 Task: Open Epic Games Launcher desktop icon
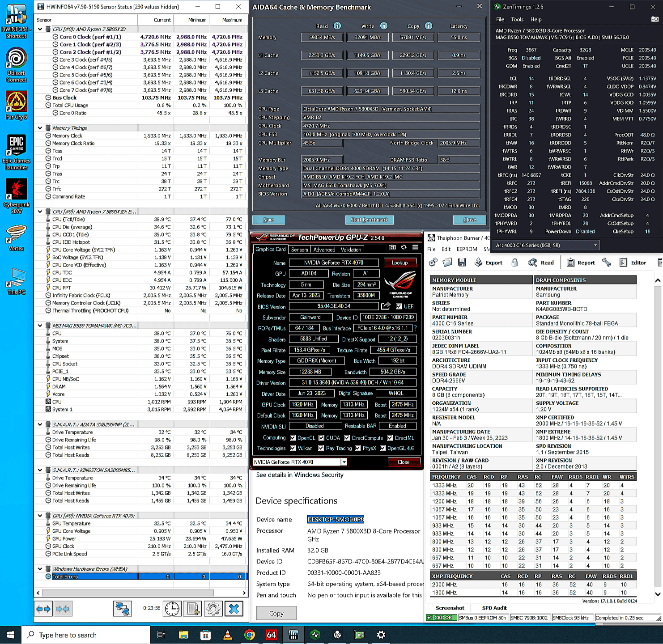[x=17, y=152]
